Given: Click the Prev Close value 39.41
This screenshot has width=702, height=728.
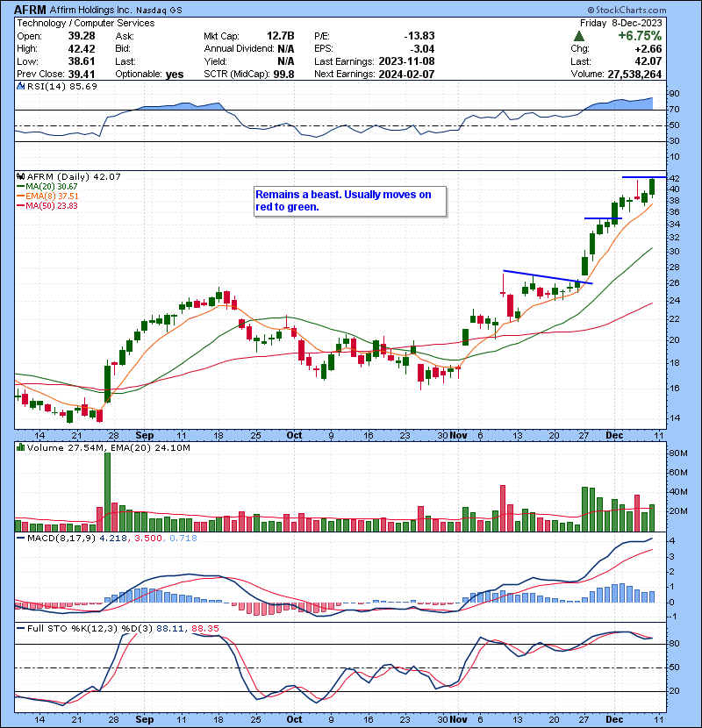Looking at the screenshot, I should click(x=82, y=74).
